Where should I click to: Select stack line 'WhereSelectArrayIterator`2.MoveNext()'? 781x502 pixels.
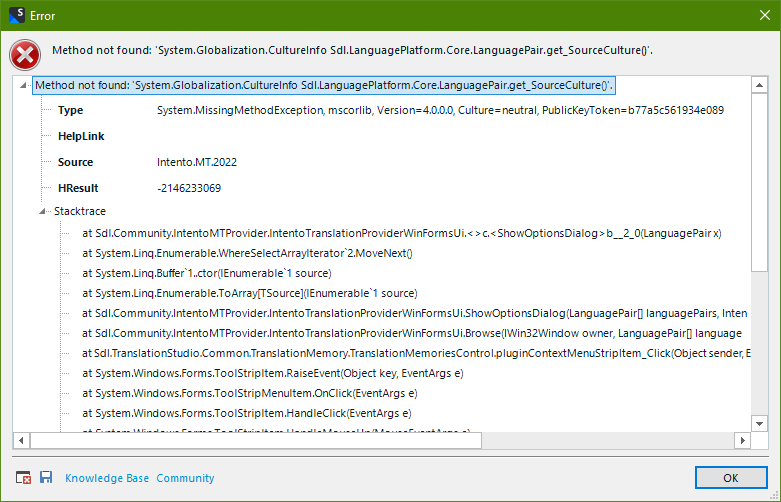pyautogui.click(x=248, y=253)
